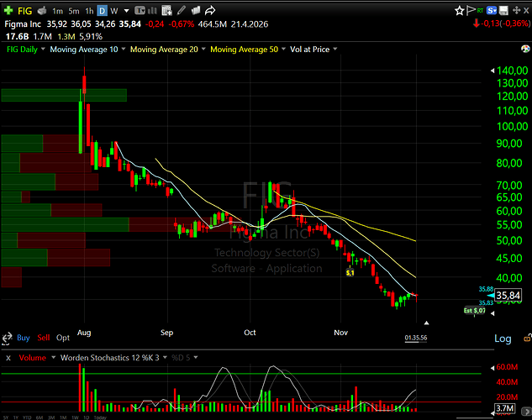Screen dimensions: 532x420
Task: Click the favorites star icon
Action: (x=460, y=11)
